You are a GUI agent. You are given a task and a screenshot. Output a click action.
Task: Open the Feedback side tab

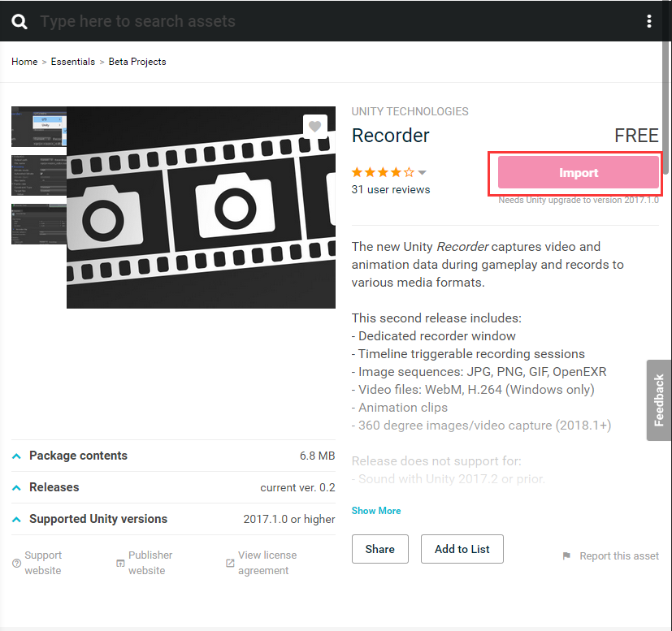[x=659, y=400]
